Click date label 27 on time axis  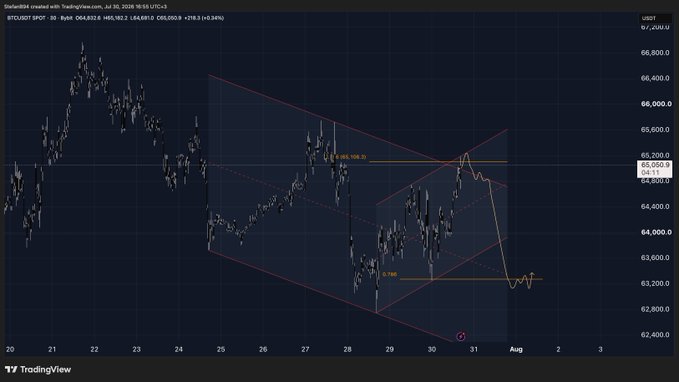[x=305, y=349]
